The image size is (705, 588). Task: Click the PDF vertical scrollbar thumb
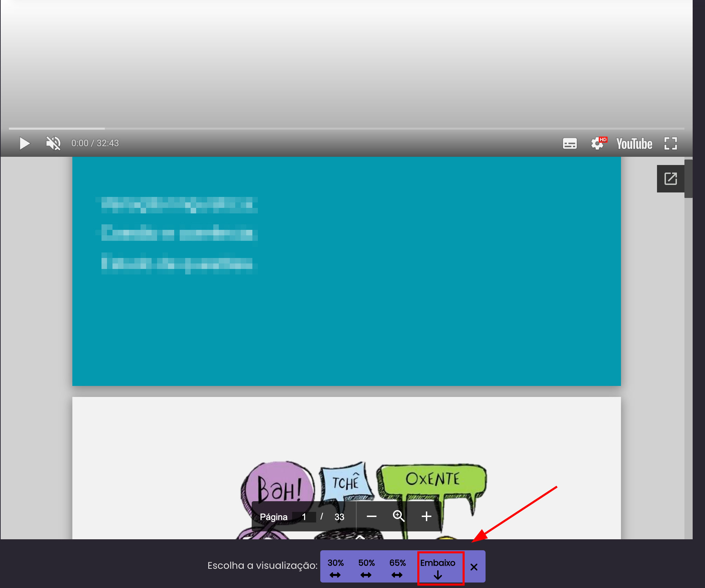point(688,178)
